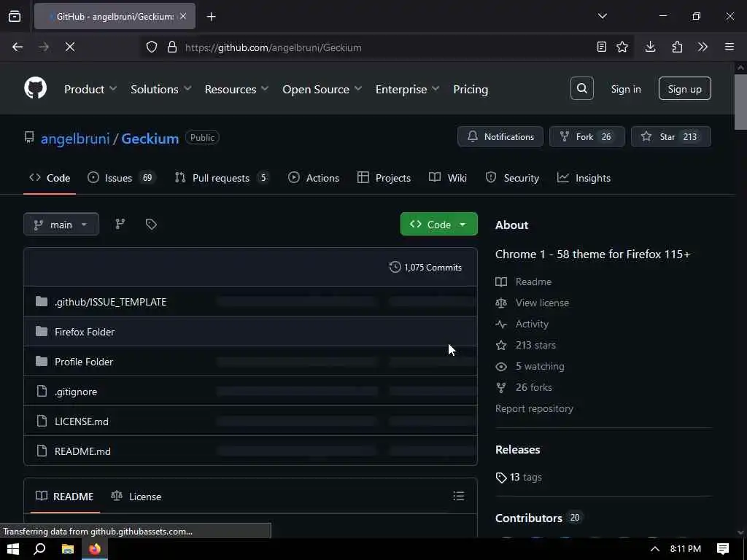Image resolution: width=747 pixels, height=560 pixels.
Task: Switch to License tab in README
Action: 136,496
